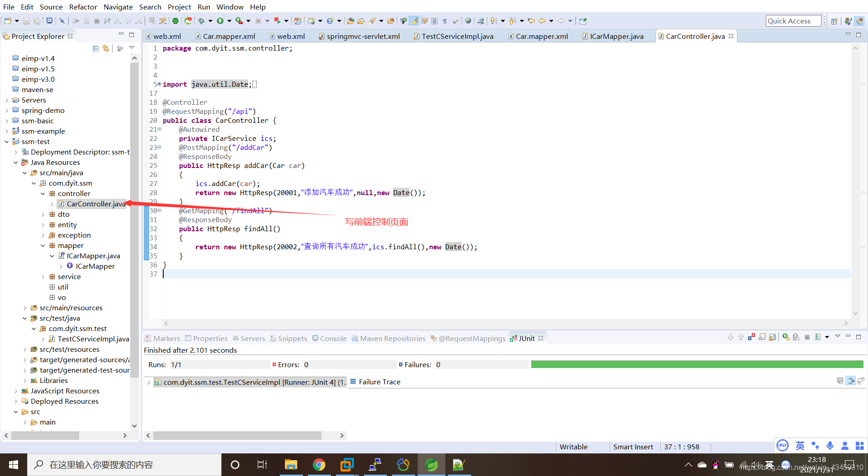Toggle JUnit Scroll Lock icon
Viewport: 868px width, 476px height.
pos(772,337)
